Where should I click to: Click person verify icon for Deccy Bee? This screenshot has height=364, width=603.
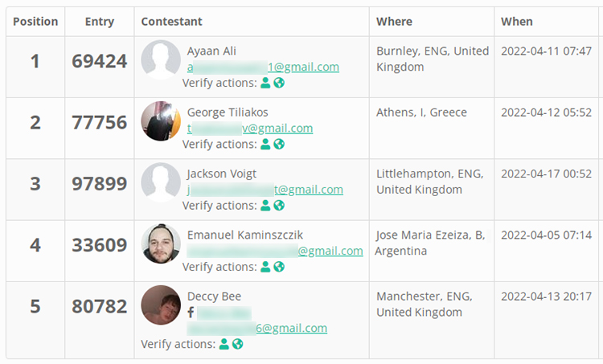coord(224,344)
